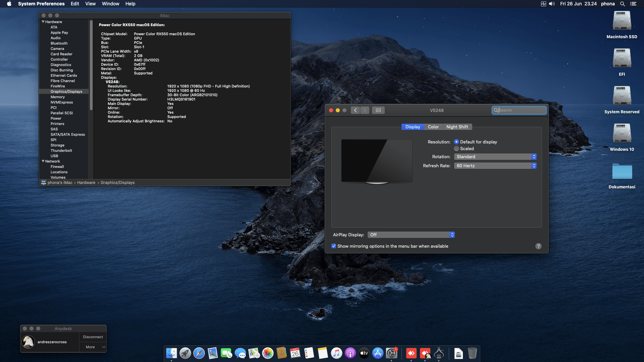
Task: Select the Display tab
Action: [x=413, y=127]
